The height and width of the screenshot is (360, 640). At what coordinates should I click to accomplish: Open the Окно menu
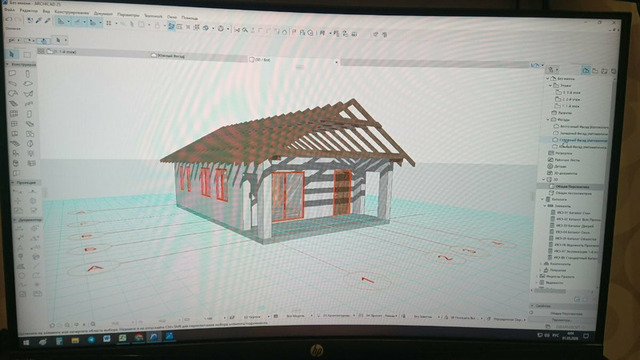tap(172, 17)
